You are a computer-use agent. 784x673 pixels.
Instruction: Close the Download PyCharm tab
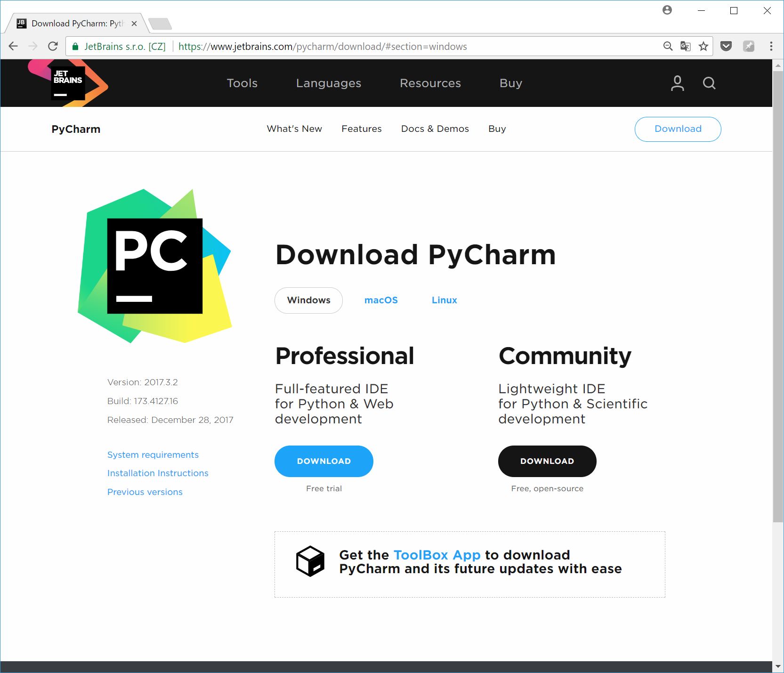click(x=134, y=24)
